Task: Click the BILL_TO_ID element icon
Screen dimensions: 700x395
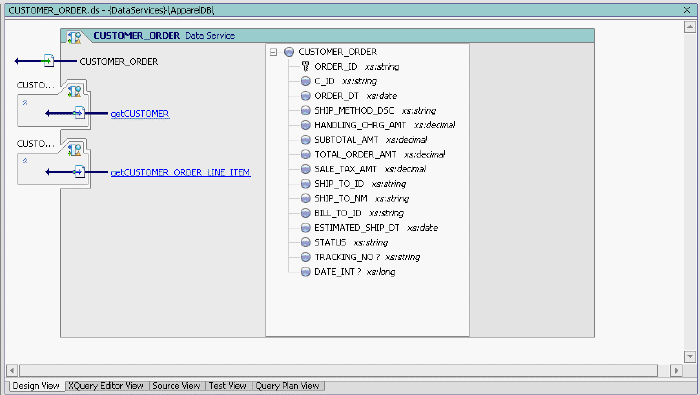Action: (305, 213)
